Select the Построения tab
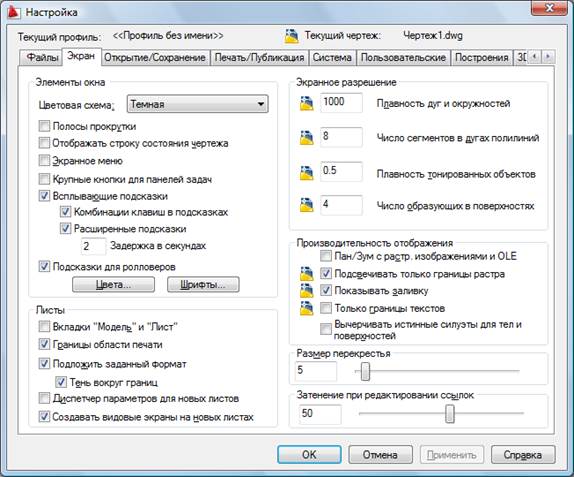This screenshot has height=477, width=574. click(481, 58)
